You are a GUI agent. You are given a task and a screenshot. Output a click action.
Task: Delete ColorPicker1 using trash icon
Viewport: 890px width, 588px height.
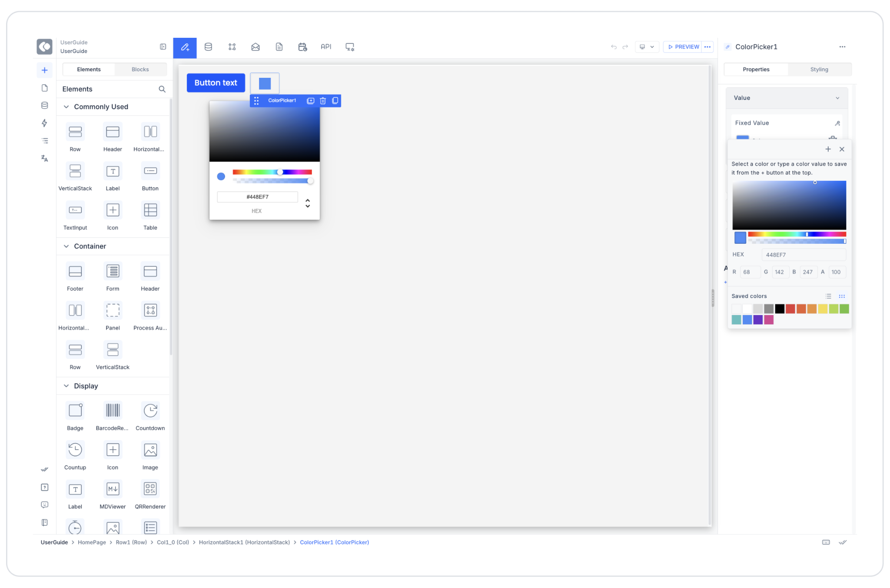[x=323, y=101]
